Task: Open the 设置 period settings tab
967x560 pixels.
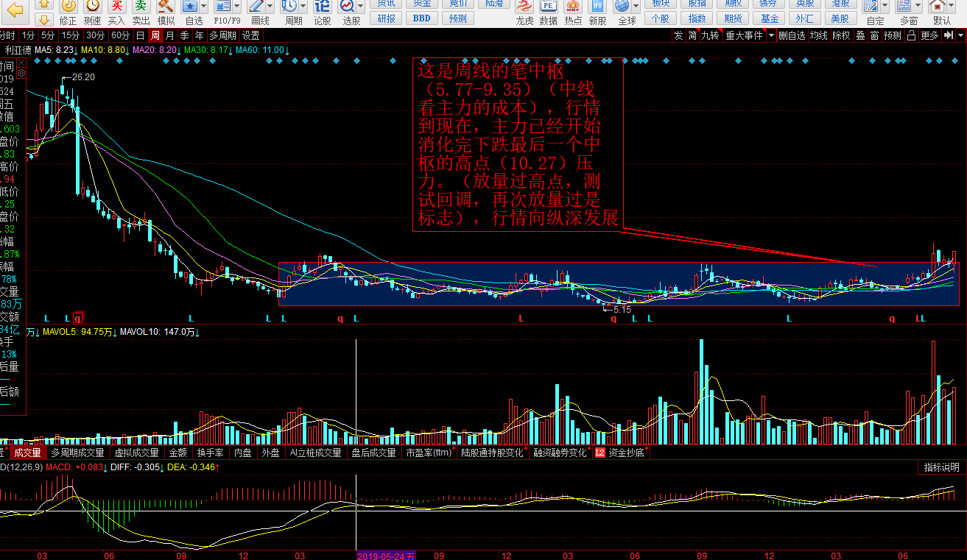Action: (x=250, y=35)
